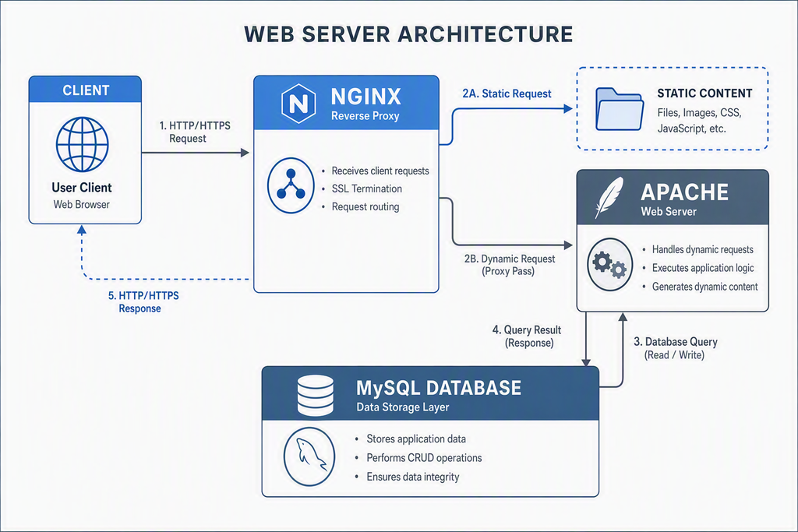Screen dimensions: 798x532
Task: Click the Apache 'Web Server' subtitle
Action: (x=668, y=212)
